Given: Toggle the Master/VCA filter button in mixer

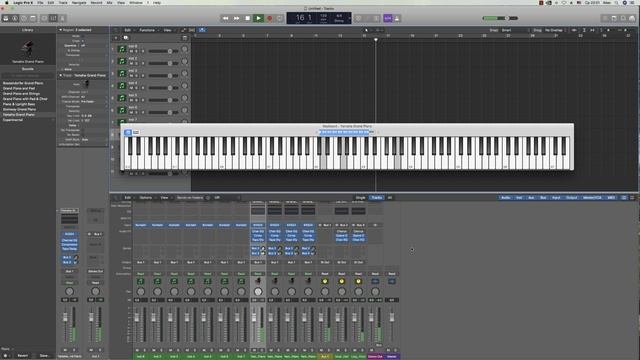Looking at the screenshot, I should (592, 198).
